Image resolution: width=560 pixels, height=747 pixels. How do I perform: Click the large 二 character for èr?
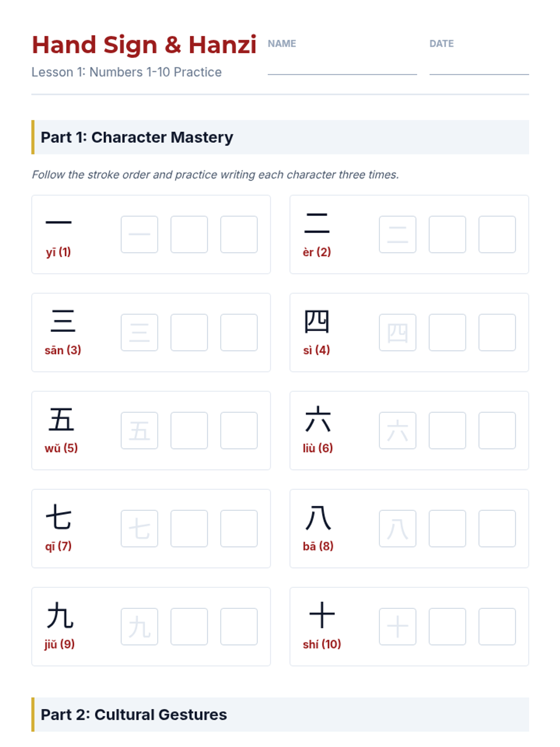[x=316, y=223]
